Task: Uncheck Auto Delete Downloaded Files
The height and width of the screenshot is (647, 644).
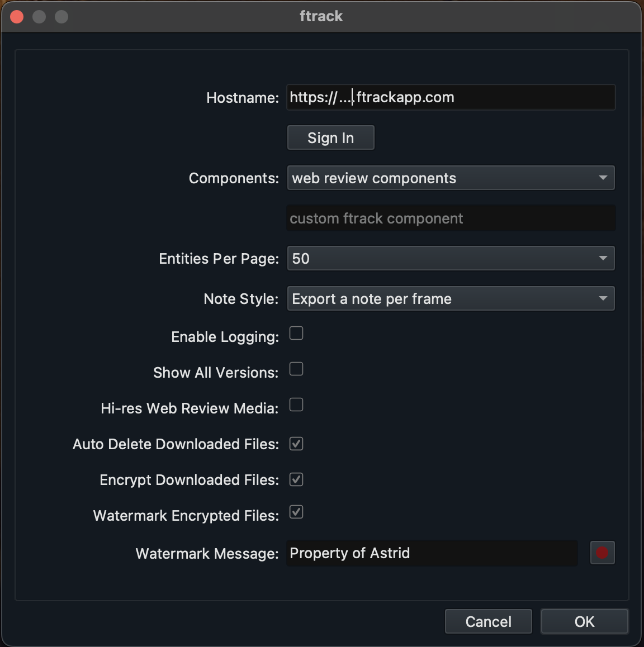Action: 296,444
